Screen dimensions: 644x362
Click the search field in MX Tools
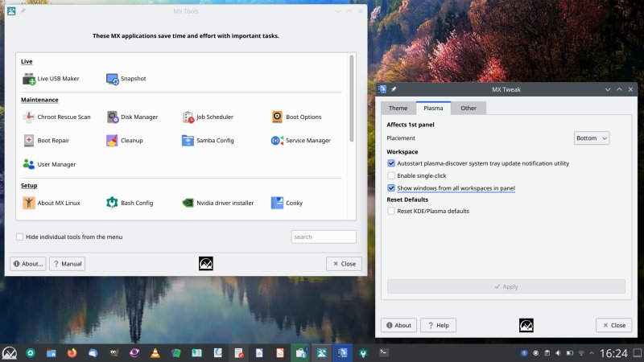[324, 237]
